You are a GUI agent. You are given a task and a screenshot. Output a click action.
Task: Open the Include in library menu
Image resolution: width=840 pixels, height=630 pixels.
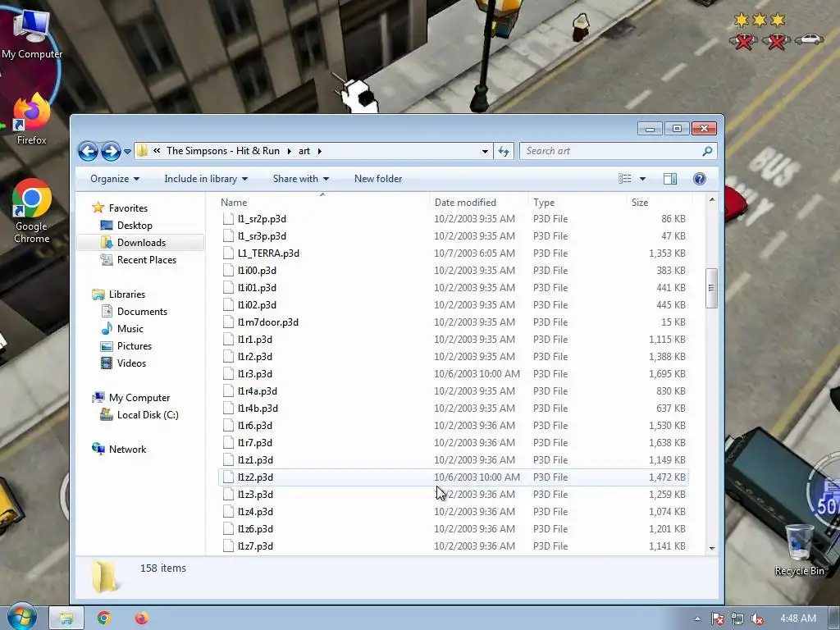pos(206,179)
